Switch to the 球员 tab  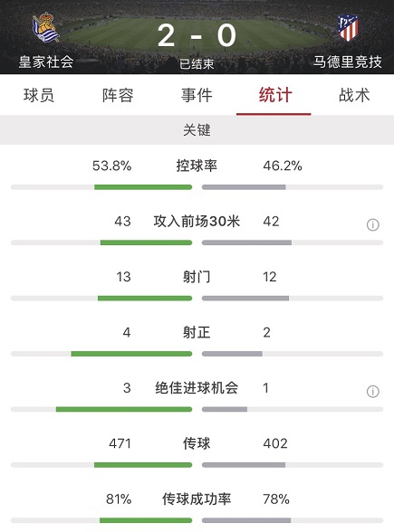pos(39,95)
